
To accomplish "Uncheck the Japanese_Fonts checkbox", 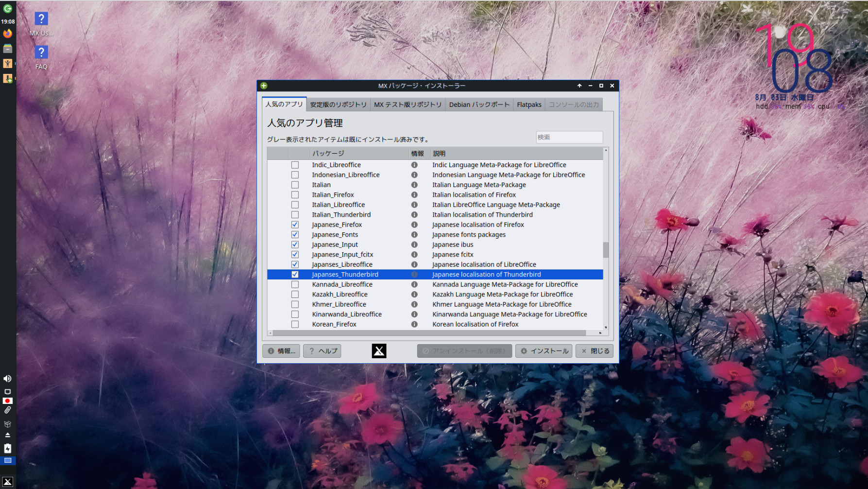I will [x=295, y=235].
